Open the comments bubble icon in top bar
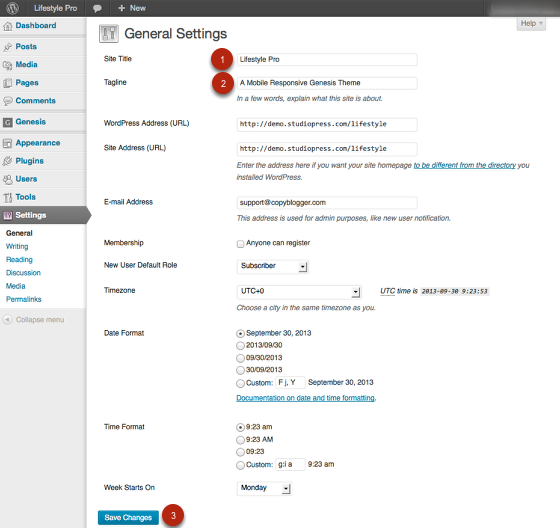The height and width of the screenshot is (528, 560). [x=97, y=8]
